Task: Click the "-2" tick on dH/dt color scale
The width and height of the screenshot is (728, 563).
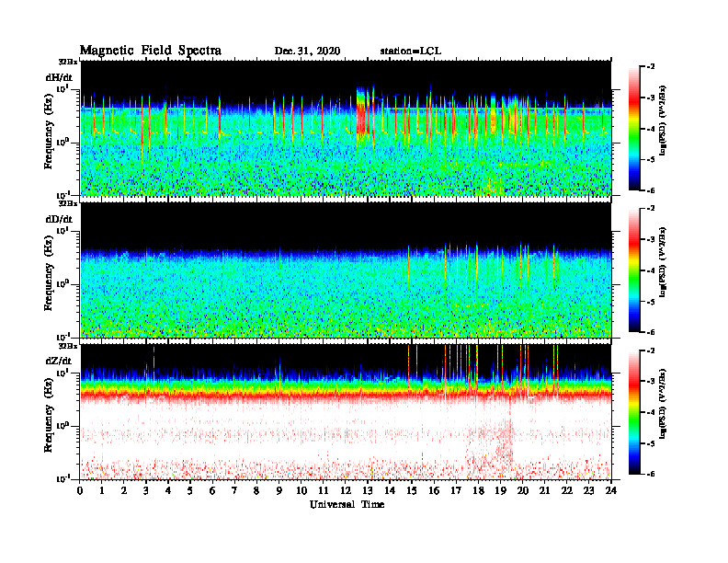Action: (x=651, y=67)
